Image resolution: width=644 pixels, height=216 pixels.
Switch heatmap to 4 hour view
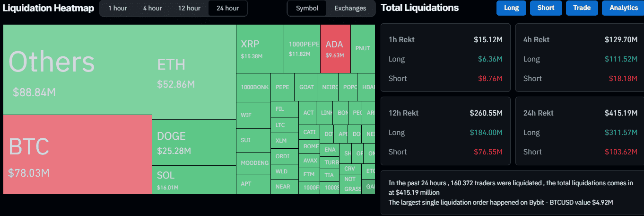152,8
